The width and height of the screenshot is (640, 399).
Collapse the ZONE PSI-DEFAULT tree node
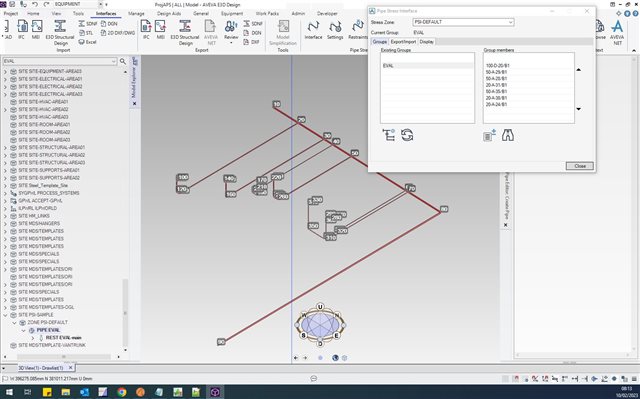15,322
